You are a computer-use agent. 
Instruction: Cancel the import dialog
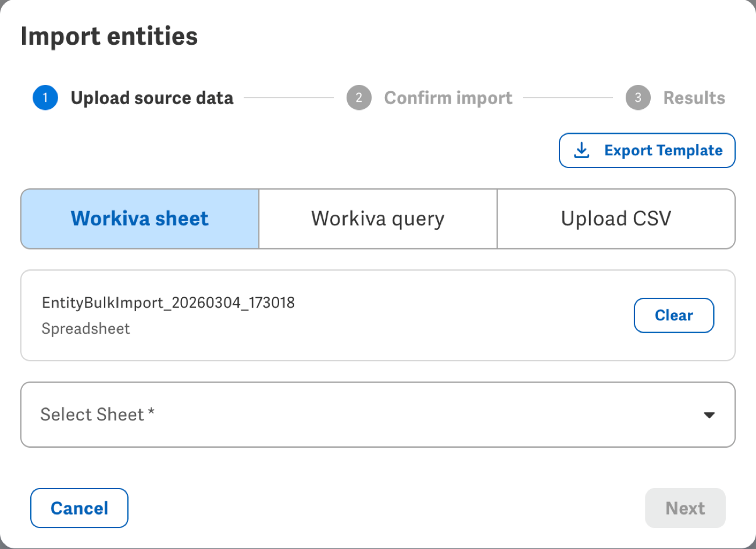tap(79, 508)
